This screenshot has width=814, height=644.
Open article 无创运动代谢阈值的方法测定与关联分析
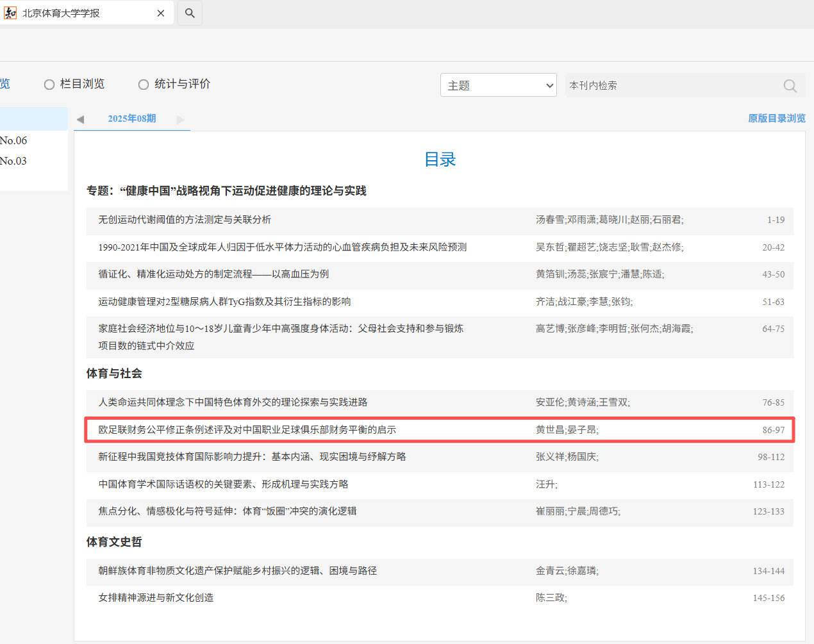(185, 220)
